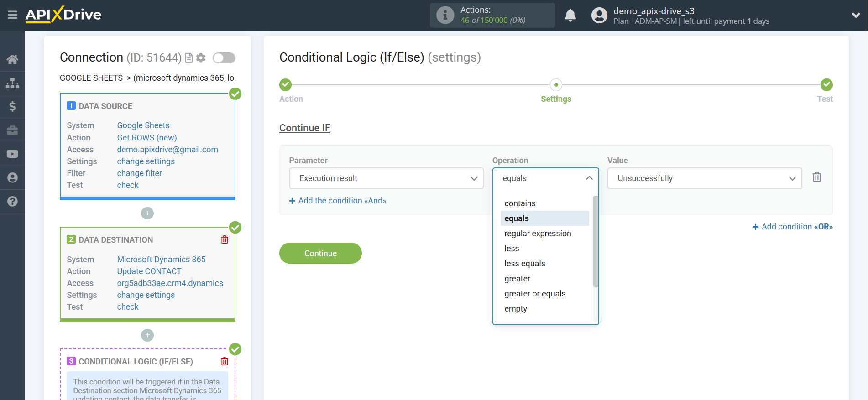Open the connections sitemap icon
Viewport: 868px width, 400px height.
click(12, 83)
